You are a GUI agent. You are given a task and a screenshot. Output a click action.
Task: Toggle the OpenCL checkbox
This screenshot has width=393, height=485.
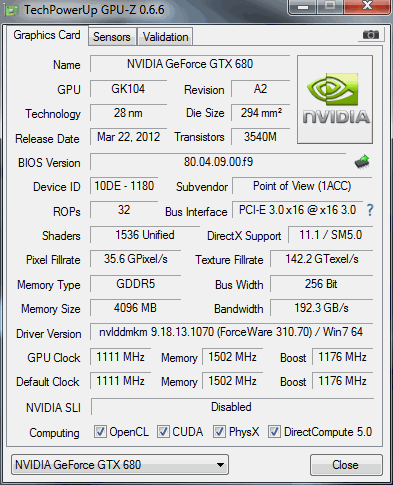pos(100,432)
